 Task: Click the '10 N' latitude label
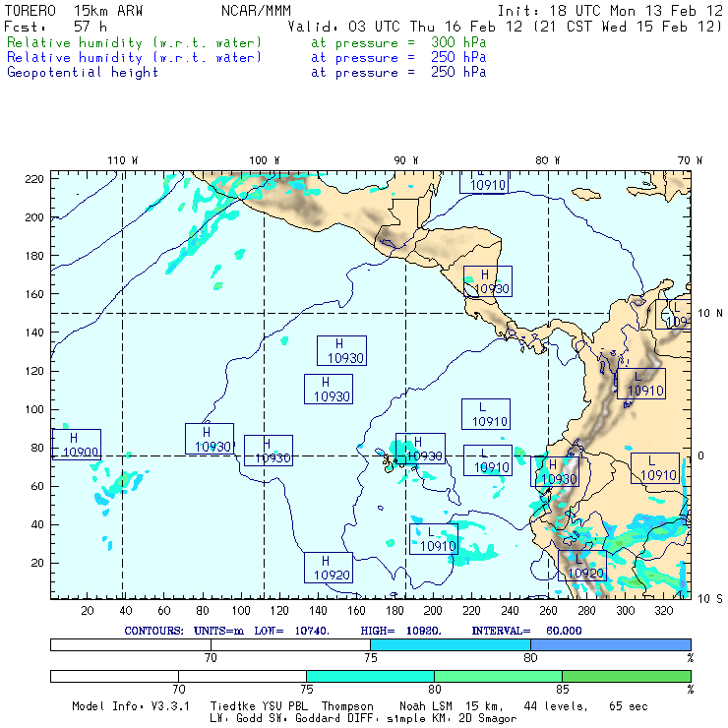[x=710, y=314]
